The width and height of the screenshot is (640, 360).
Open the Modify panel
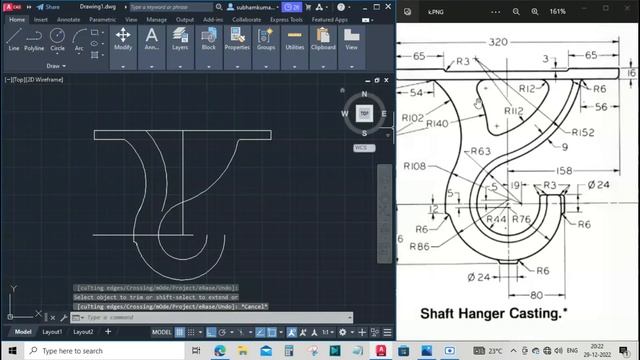(x=123, y=47)
